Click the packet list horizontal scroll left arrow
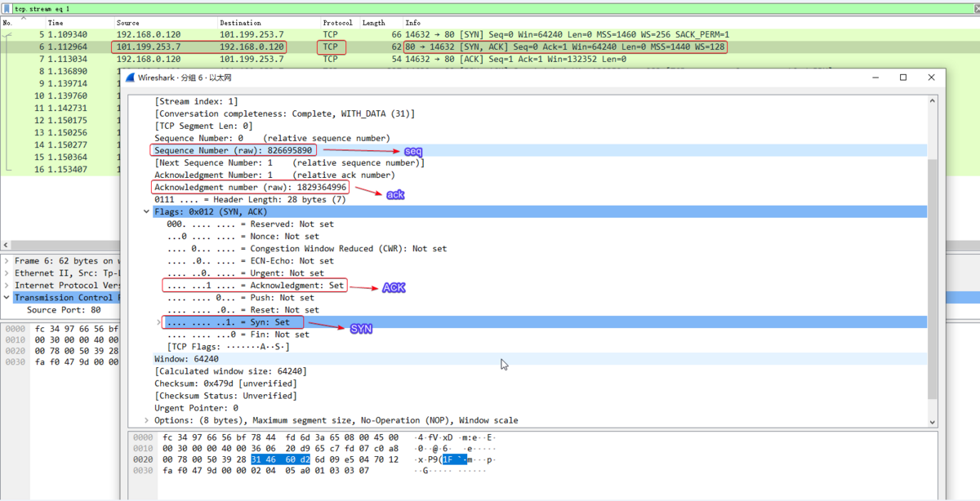 pos(5,245)
